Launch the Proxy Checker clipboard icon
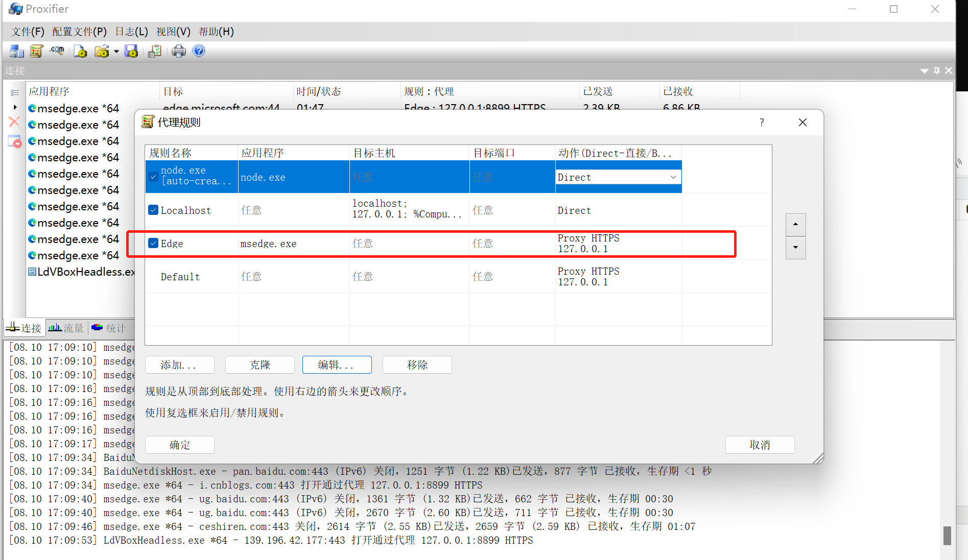968x560 pixels. coord(155,51)
